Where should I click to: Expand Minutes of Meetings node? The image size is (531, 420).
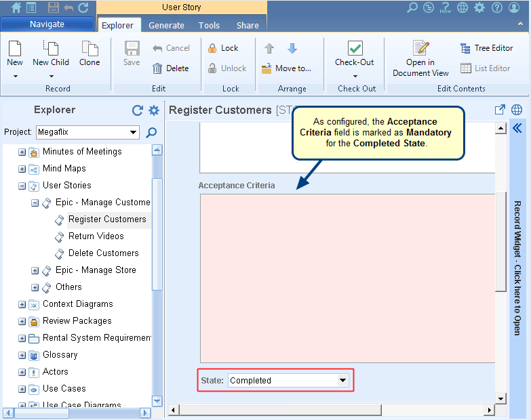22,152
